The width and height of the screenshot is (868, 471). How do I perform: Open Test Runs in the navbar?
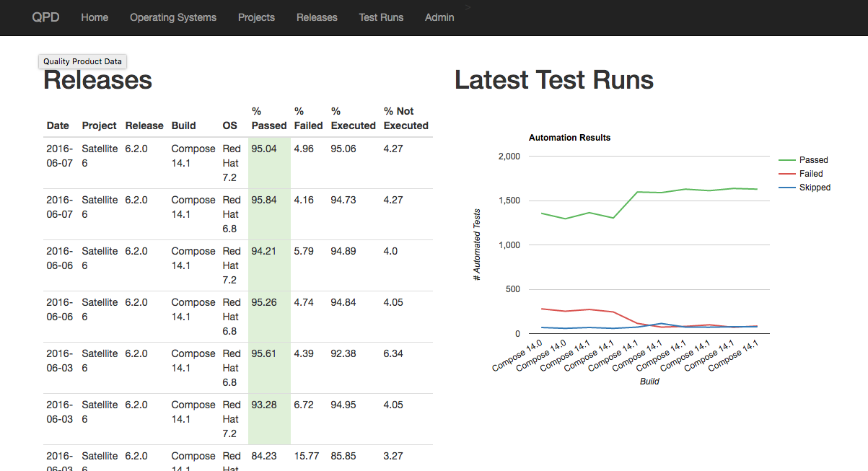381,17
